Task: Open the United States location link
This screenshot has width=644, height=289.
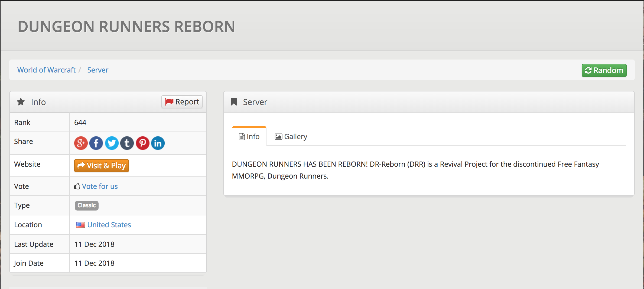Action: [x=109, y=225]
